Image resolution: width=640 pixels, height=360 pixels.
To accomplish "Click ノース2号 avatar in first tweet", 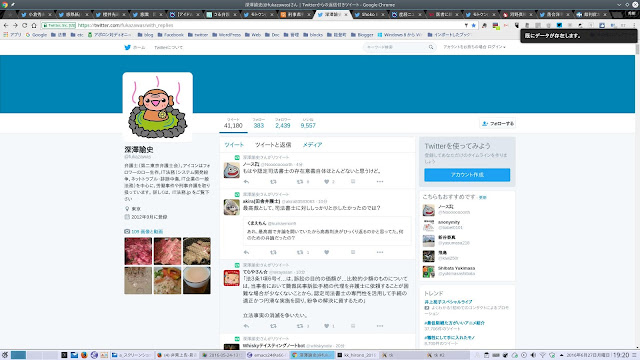I will 231,170.
